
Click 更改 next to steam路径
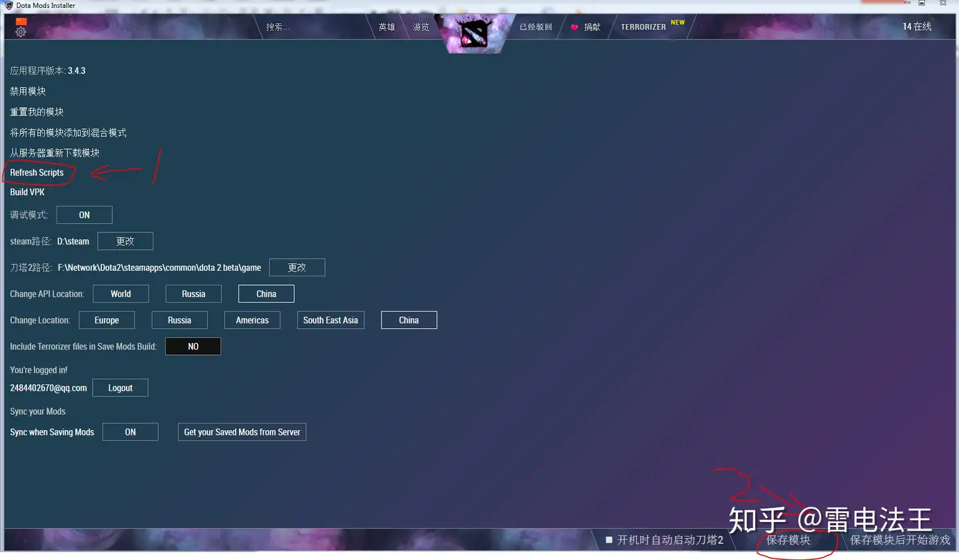125,241
